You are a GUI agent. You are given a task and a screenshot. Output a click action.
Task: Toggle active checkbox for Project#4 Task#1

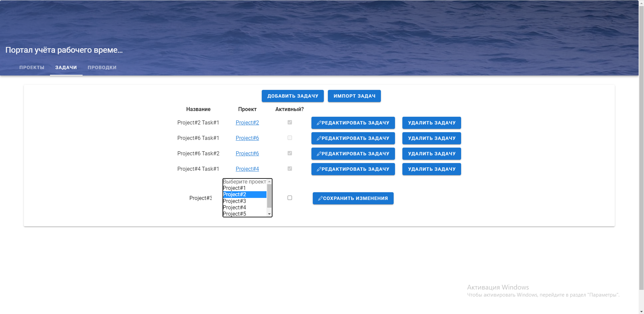(290, 169)
